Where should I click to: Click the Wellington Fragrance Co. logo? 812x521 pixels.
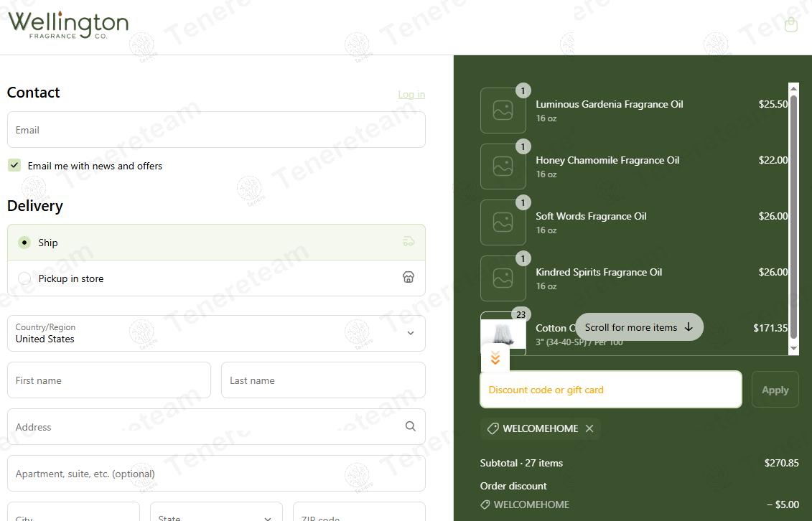68,25
